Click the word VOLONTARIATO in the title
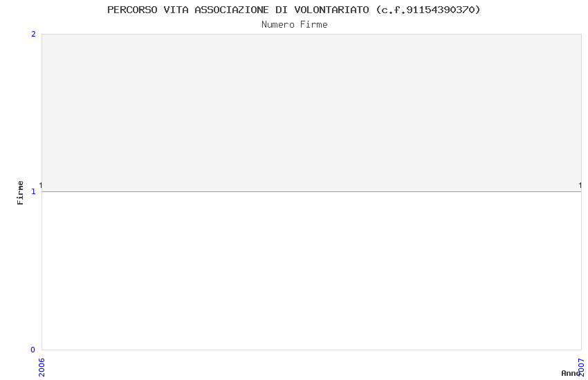This screenshot has width=588, height=380. (331, 10)
